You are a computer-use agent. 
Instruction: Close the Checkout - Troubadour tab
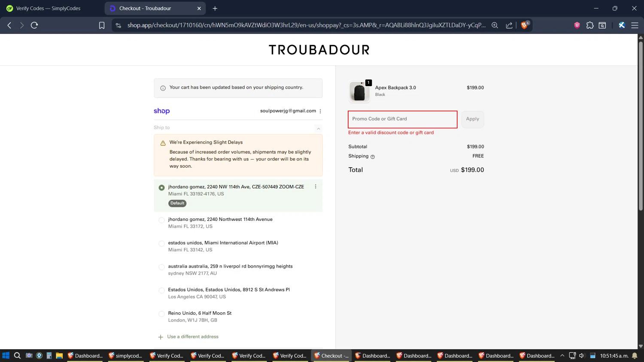click(x=199, y=8)
